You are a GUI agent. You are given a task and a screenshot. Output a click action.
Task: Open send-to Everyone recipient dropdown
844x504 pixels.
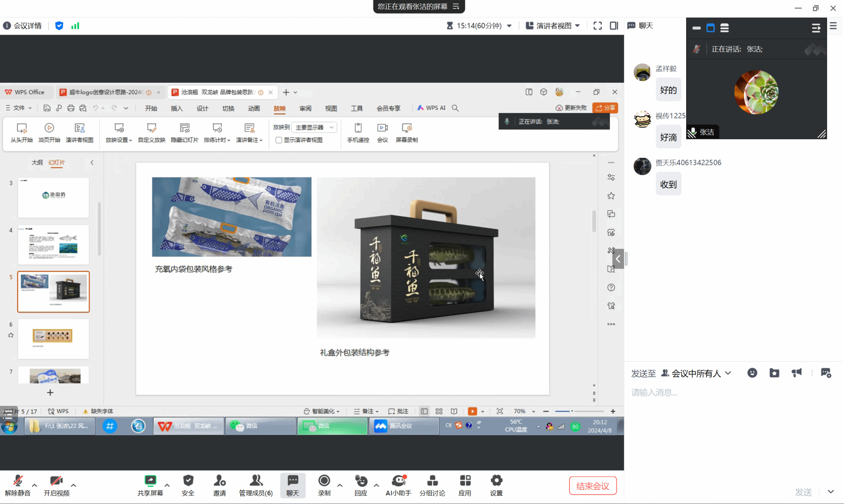[696, 373]
